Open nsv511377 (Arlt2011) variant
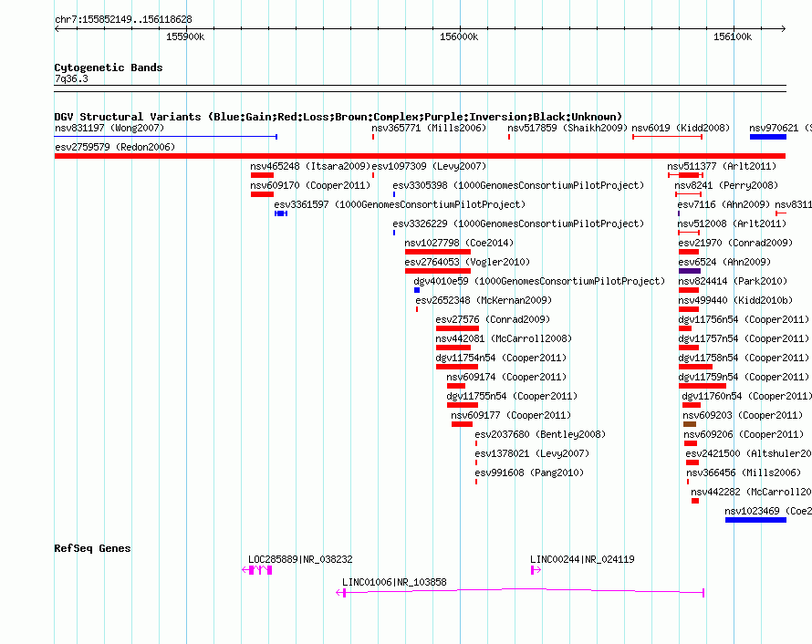The height and width of the screenshot is (644, 812). pyautogui.click(x=722, y=166)
